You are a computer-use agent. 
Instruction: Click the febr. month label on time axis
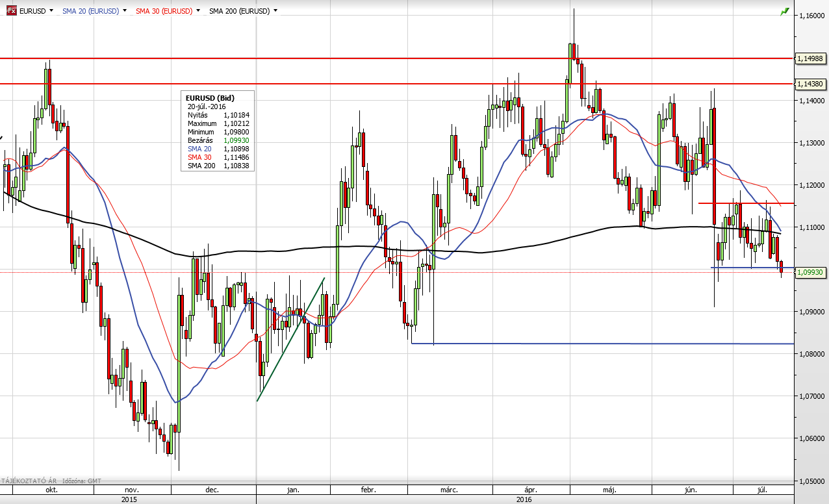point(369,490)
